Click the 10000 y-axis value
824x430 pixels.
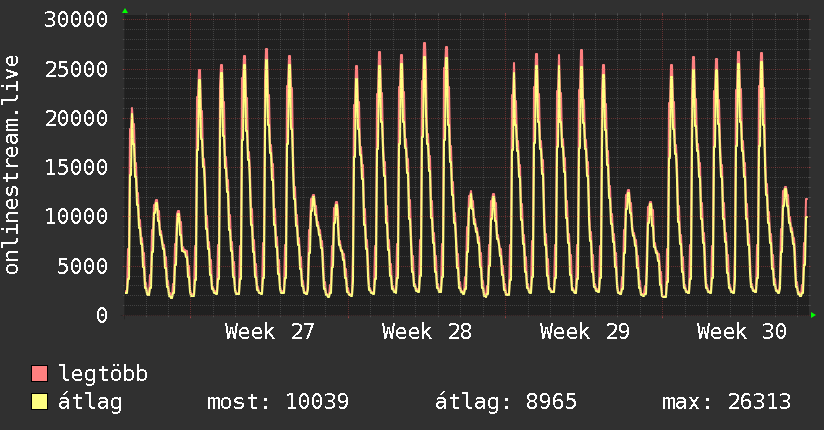click(x=76, y=217)
